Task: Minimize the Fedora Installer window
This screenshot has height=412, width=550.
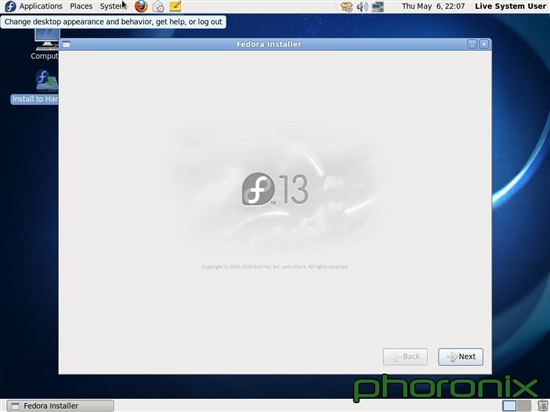Action: (x=472, y=44)
